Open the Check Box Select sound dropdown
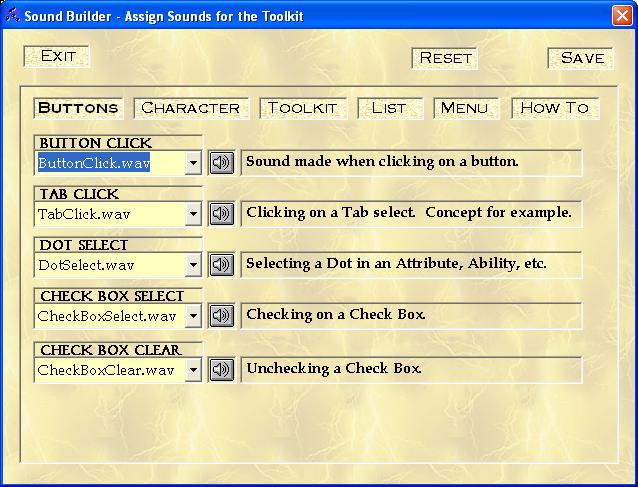The image size is (638, 487). (x=193, y=316)
